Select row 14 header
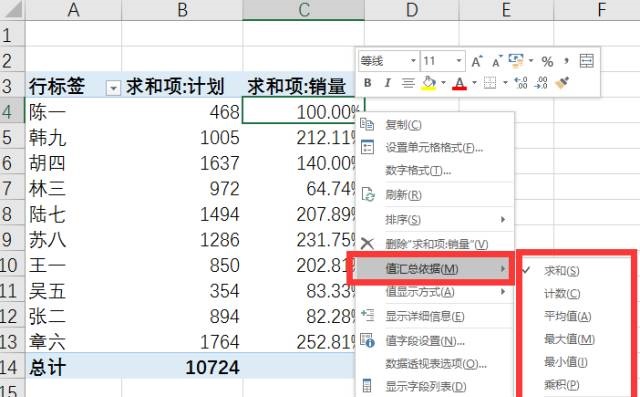This screenshot has height=397, width=640. [12, 367]
